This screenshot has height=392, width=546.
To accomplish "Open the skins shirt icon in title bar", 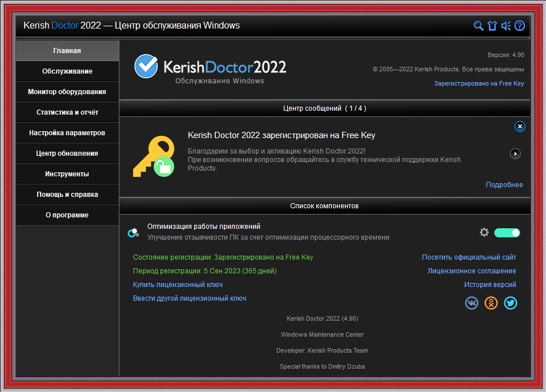I will click(492, 26).
